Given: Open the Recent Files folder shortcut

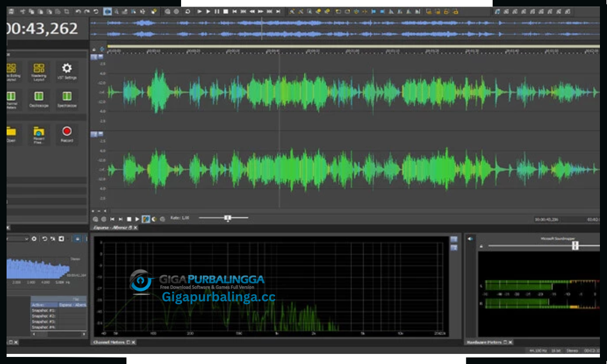Looking at the screenshot, I should point(39,134).
